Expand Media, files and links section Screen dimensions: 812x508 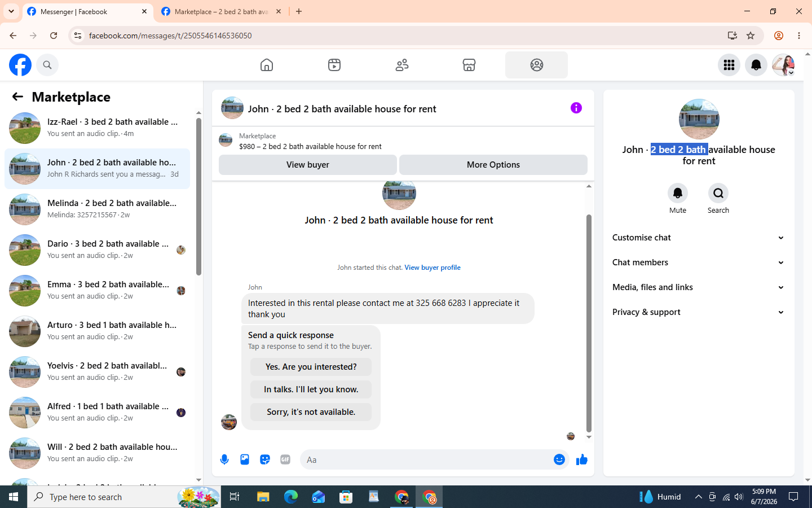699,287
